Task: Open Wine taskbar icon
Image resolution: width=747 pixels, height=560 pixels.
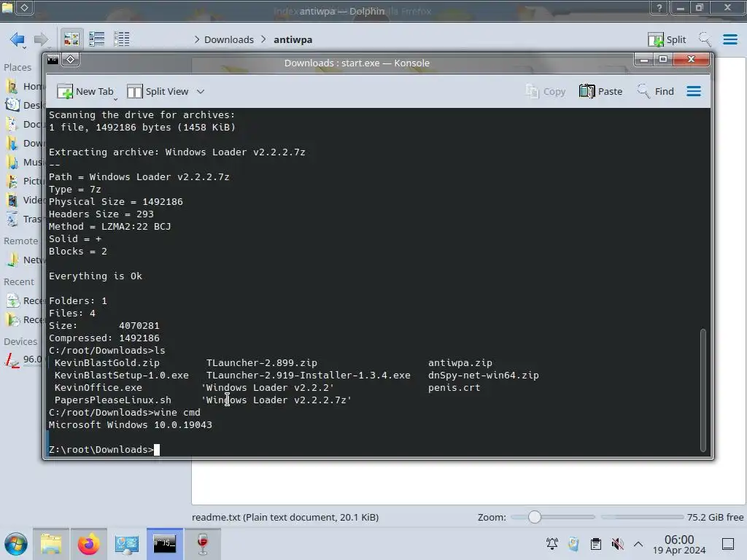Action: point(203,544)
